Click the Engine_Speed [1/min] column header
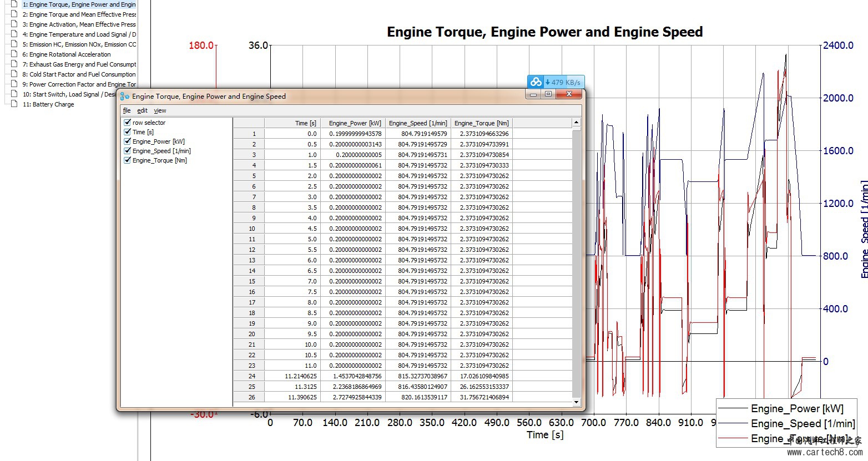The image size is (868, 461). tap(417, 123)
